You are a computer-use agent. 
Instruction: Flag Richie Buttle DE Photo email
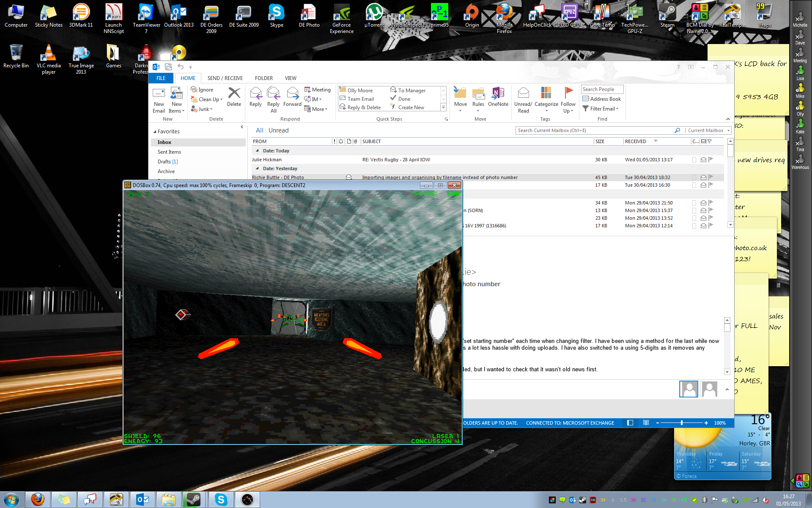(711, 177)
